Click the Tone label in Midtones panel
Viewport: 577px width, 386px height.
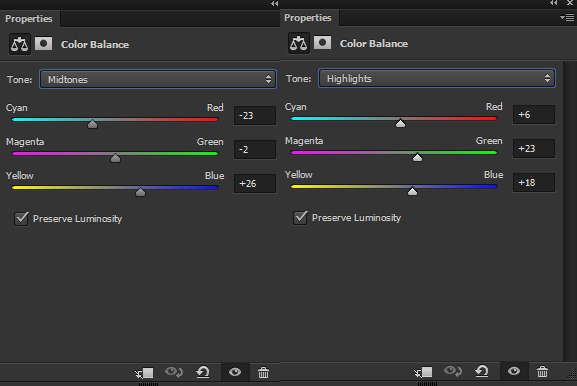(20, 79)
